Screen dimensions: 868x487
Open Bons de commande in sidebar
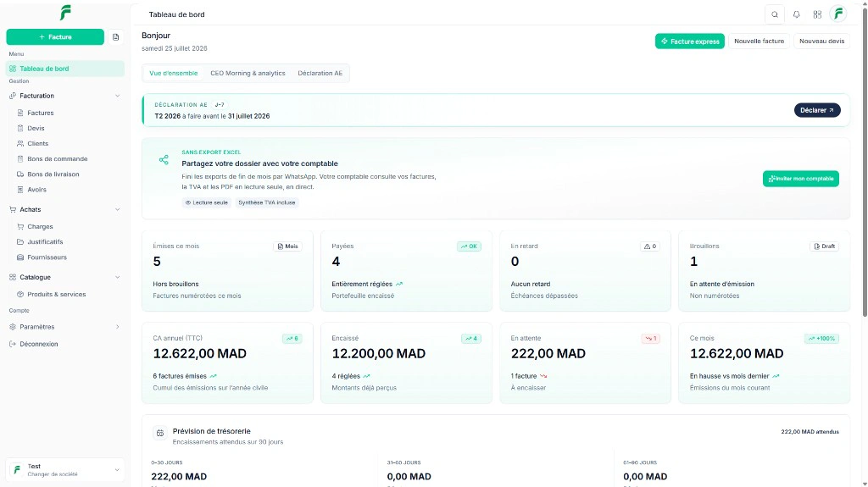click(58, 159)
